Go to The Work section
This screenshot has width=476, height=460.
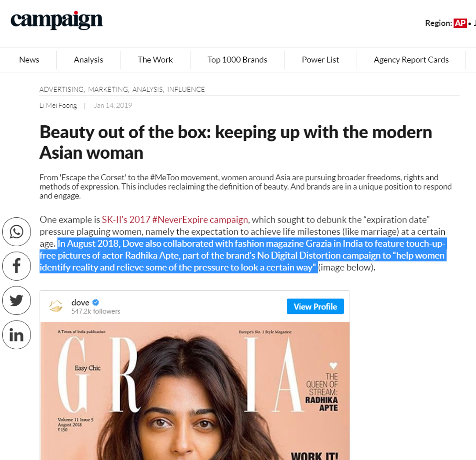155,60
